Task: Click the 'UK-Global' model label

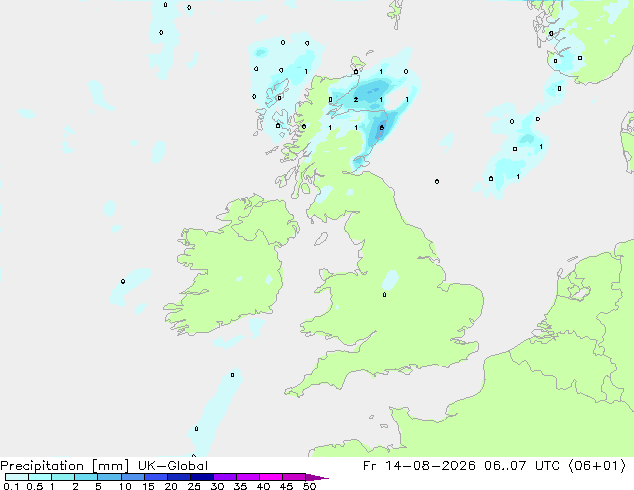Action: tap(173, 466)
